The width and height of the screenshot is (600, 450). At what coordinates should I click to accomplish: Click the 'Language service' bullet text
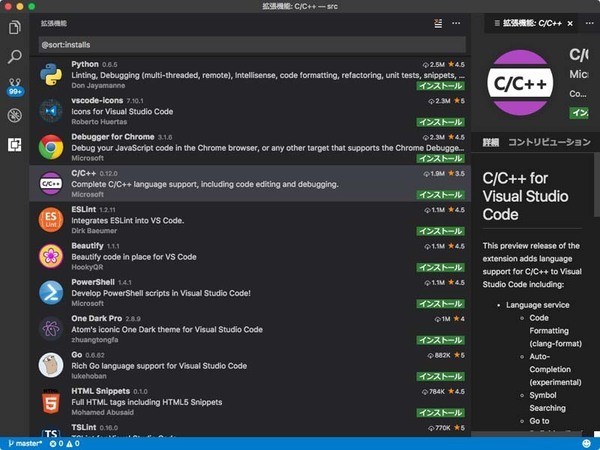coord(538,305)
